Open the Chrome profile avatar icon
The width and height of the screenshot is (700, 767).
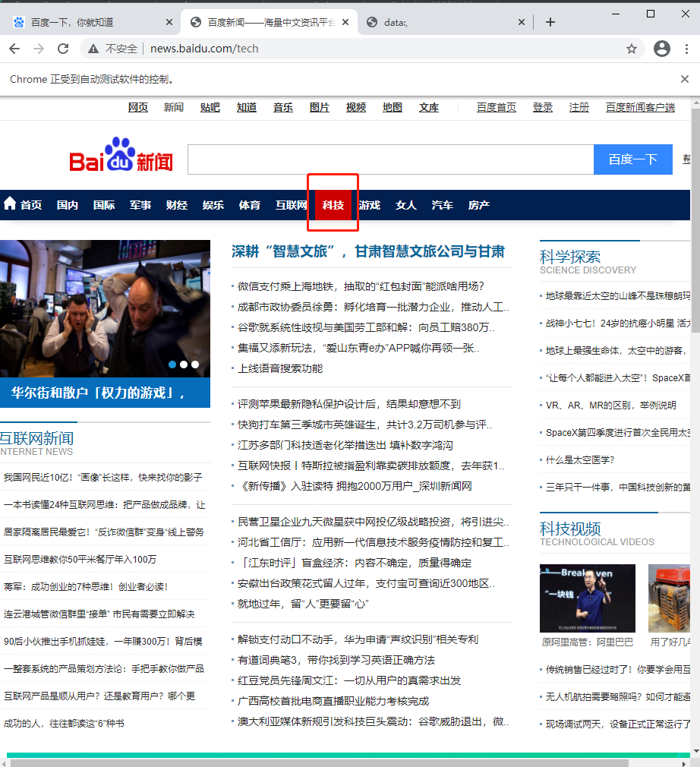[x=662, y=49]
